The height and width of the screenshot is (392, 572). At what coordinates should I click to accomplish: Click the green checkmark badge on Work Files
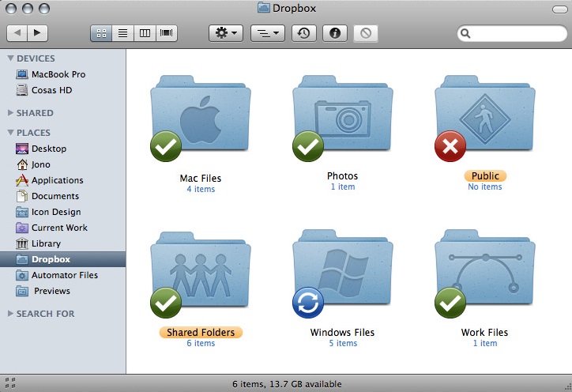tap(450, 303)
